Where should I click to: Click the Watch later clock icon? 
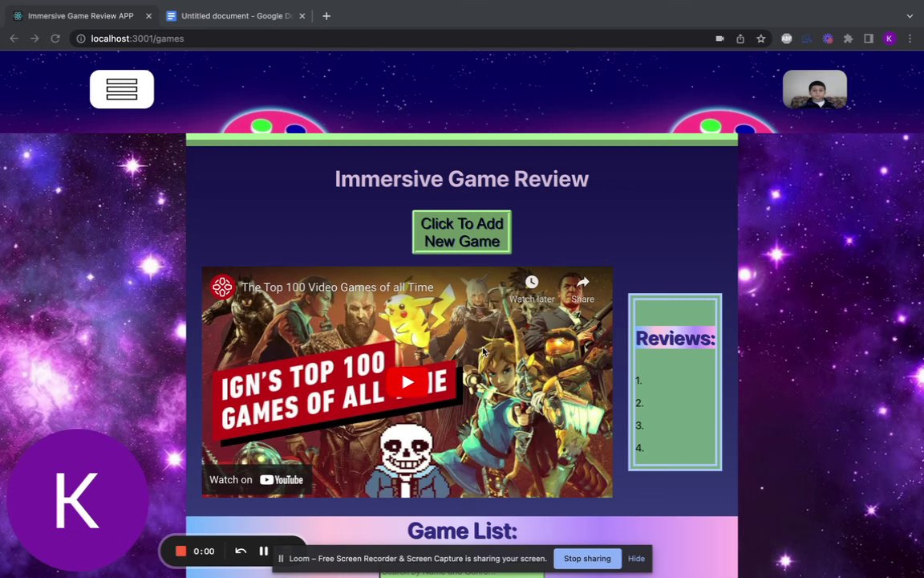532,283
